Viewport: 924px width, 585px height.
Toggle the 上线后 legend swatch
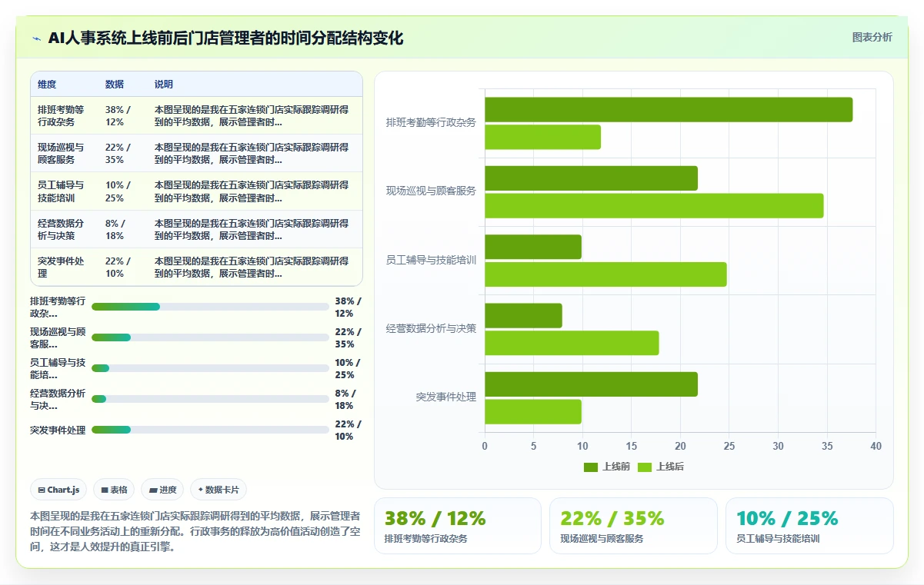coord(645,467)
